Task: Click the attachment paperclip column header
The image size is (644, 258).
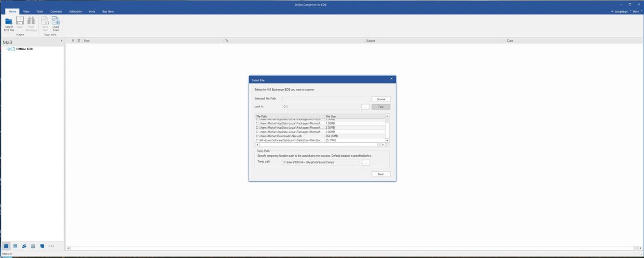Action: [x=73, y=41]
